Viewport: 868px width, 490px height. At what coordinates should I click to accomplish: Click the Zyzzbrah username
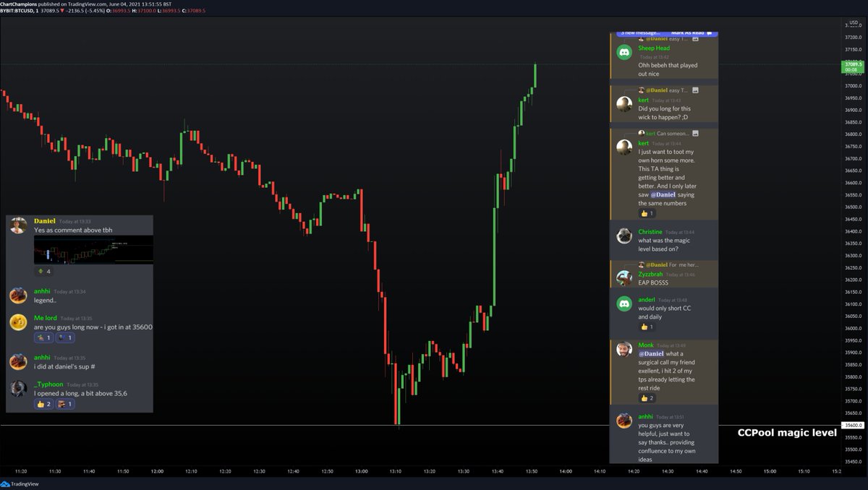tap(651, 275)
